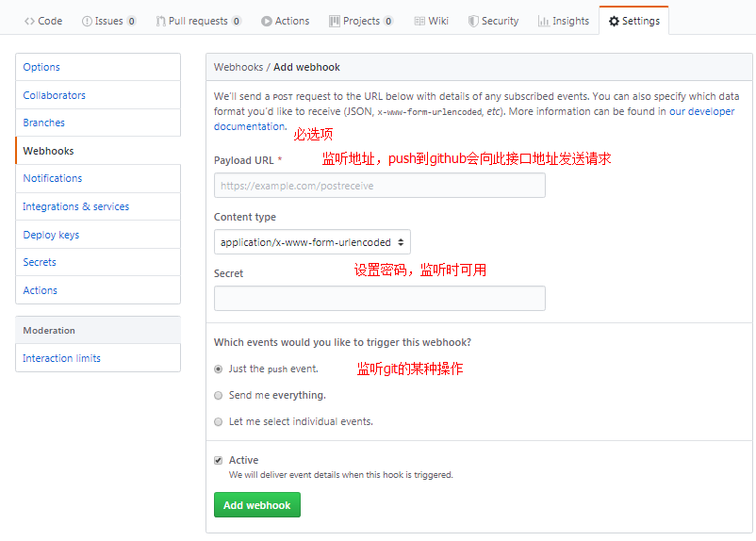Viewport: 756px width, 541px height.
Task: Click the Moderation section header
Action: [x=98, y=330]
